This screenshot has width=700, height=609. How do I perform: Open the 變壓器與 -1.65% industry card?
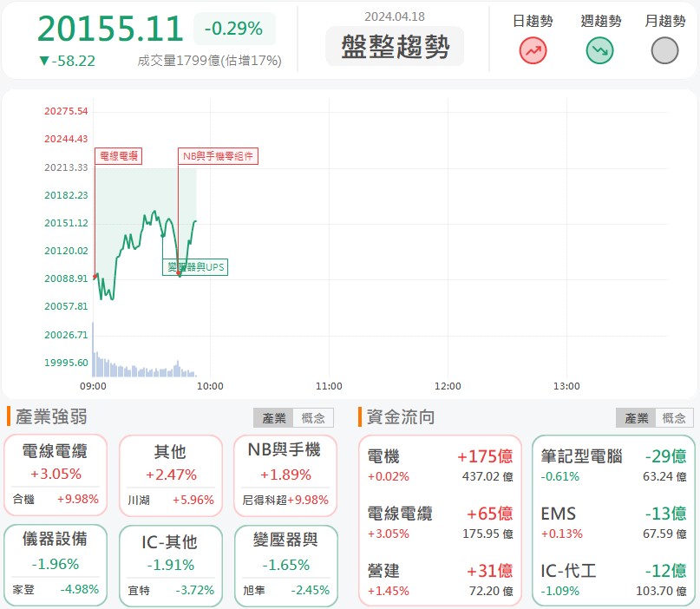click(x=285, y=566)
